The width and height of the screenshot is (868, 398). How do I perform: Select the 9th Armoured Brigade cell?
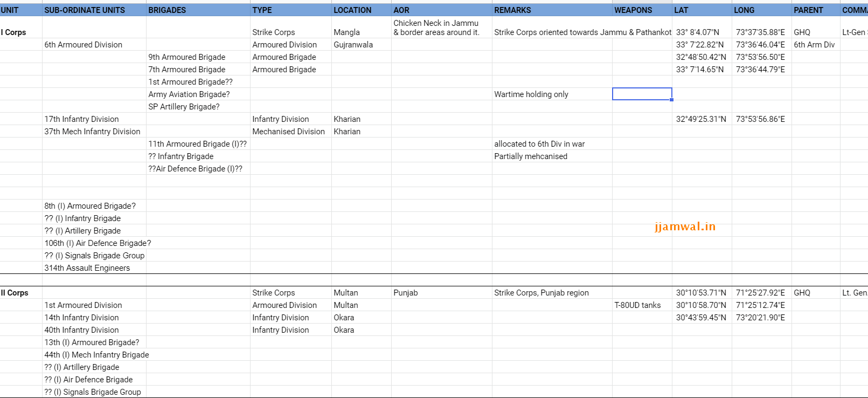click(198, 57)
